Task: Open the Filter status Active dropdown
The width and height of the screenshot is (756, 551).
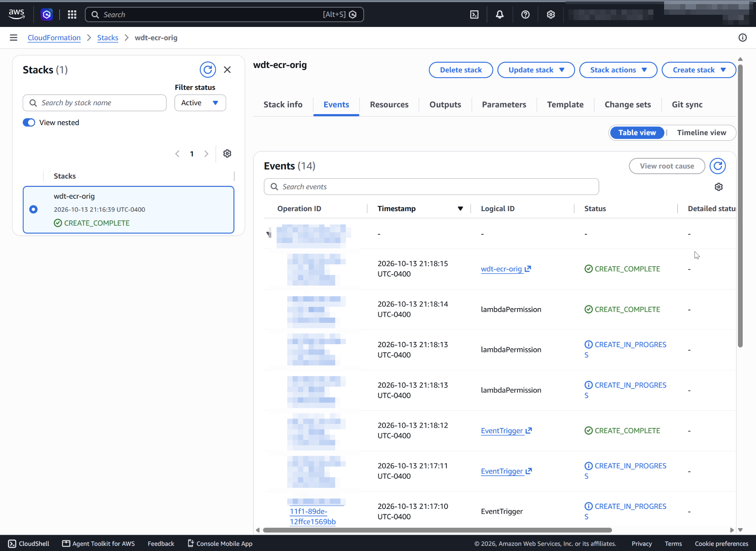Action: (x=200, y=103)
